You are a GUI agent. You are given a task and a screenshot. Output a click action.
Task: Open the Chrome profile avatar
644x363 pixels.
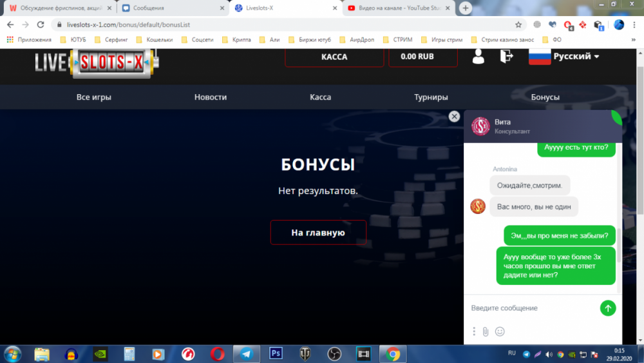click(x=618, y=25)
